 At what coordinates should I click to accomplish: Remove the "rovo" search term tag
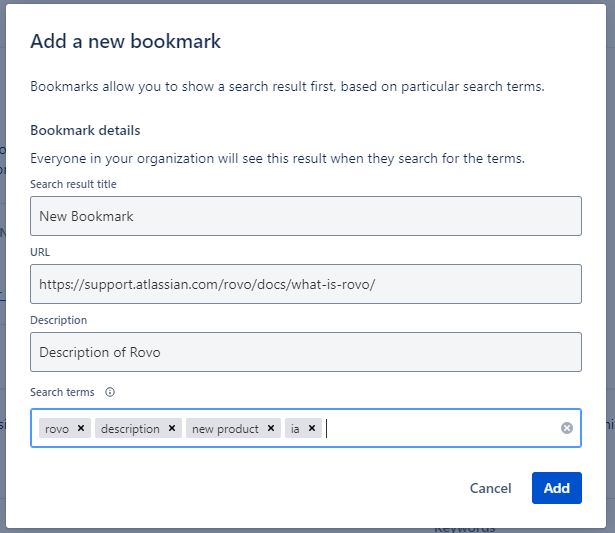[81, 428]
